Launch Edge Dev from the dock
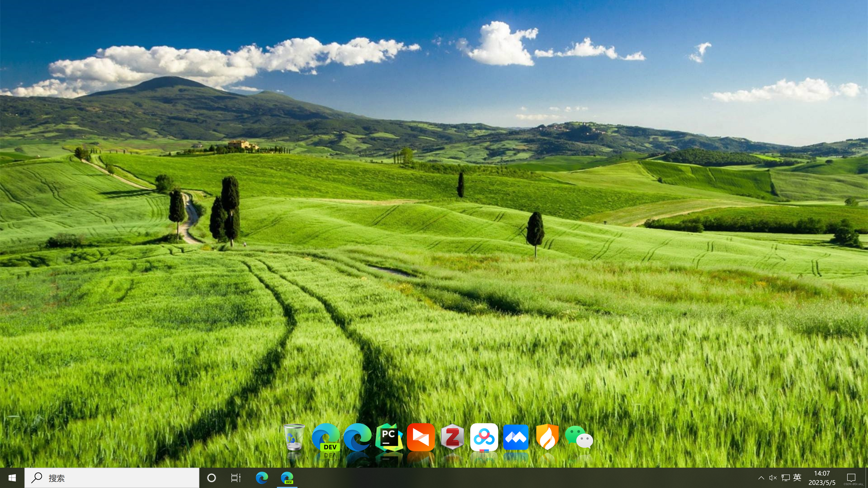 [325, 437]
